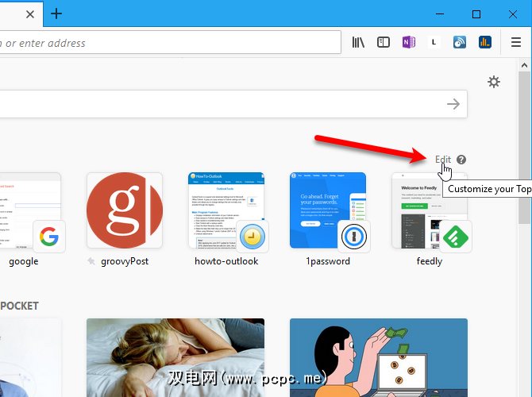Open new tab preferences gear icon
This screenshot has width=532, height=397.
tap(494, 82)
